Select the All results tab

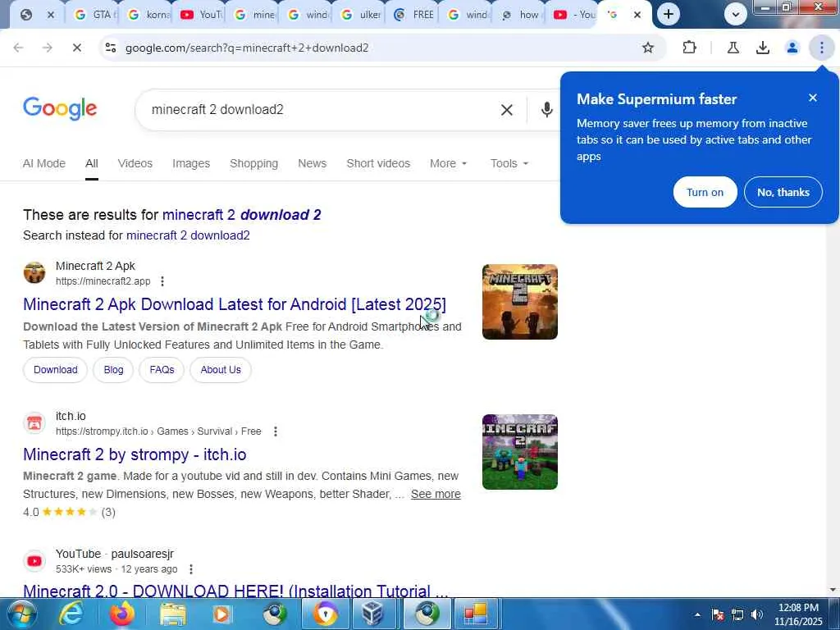coord(92,163)
